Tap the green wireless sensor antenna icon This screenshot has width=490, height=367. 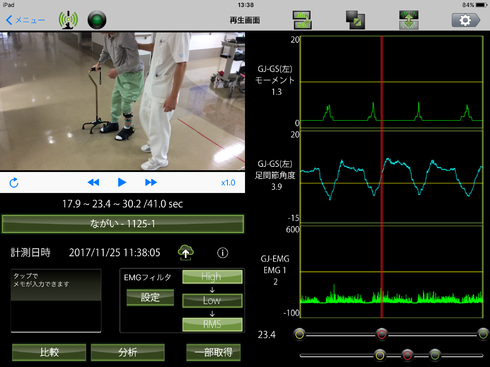(x=68, y=20)
